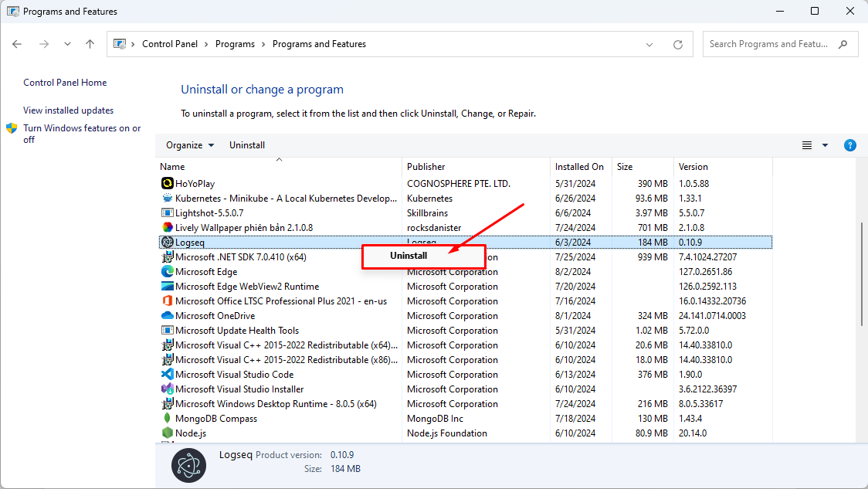The image size is (868, 489).
Task: Click the address bar computer icon
Action: coord(120,44)
